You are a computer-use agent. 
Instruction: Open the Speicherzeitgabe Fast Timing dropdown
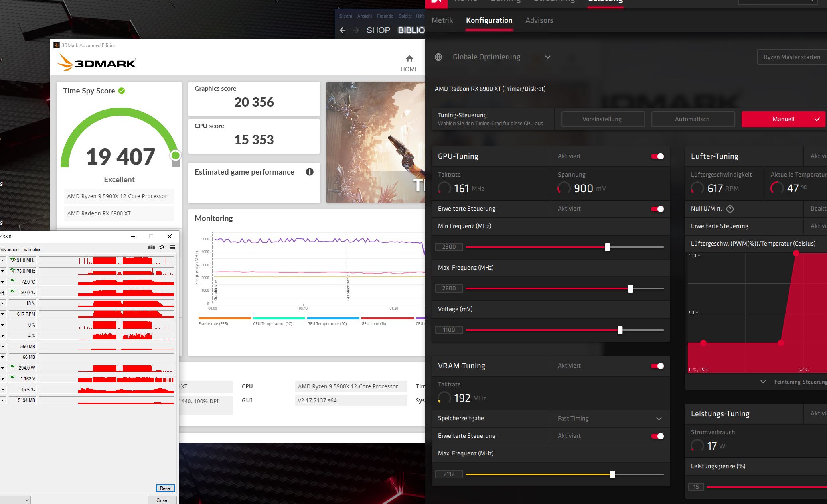point(659,419)
